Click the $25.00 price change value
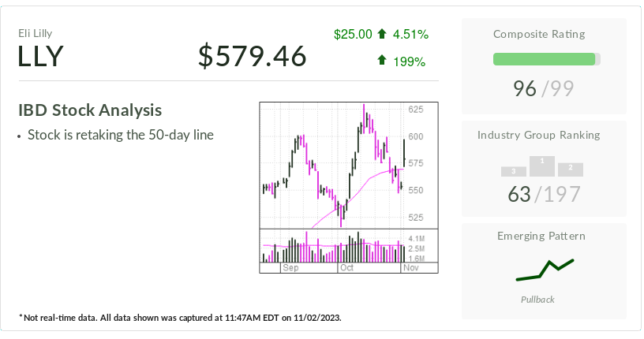Viewport: 644px width, 339px height. [x=353, y=34]
